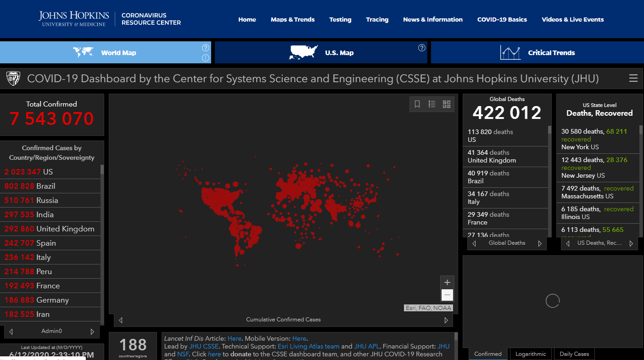Show the map legend list icon
The image size is (644, 360).
click(x=432, y=104)
